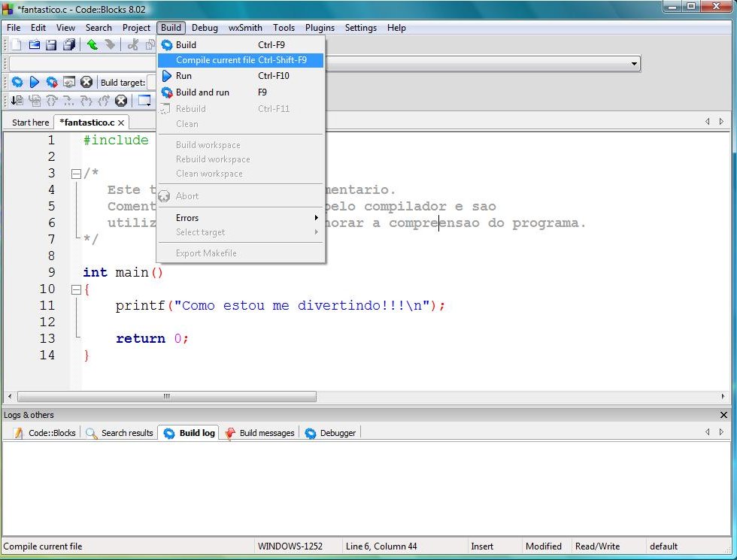Click the Rebuild toolbar icon
The height and width of the screenshot is (560, 737).
click(x=69, y=82)
